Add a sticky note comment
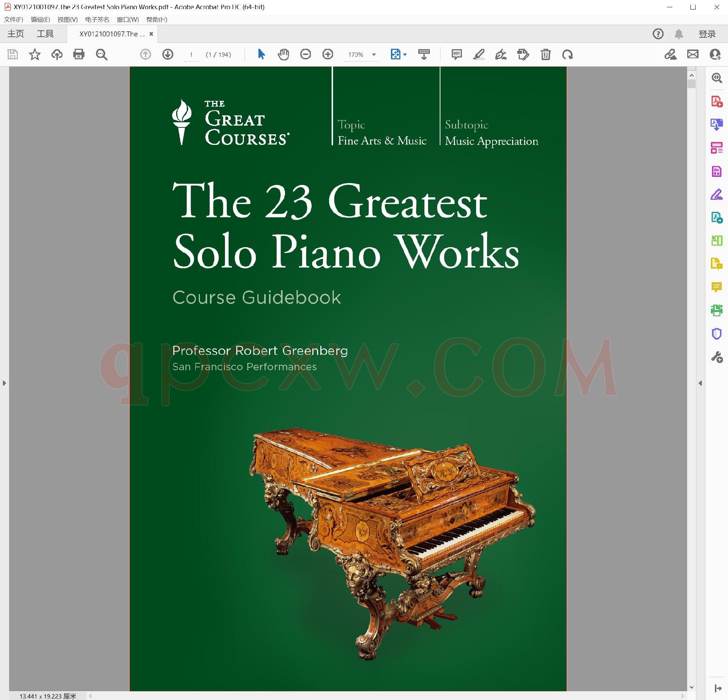Image resolution: width=728 pixels, height=700 pixels. click(456, 55)
